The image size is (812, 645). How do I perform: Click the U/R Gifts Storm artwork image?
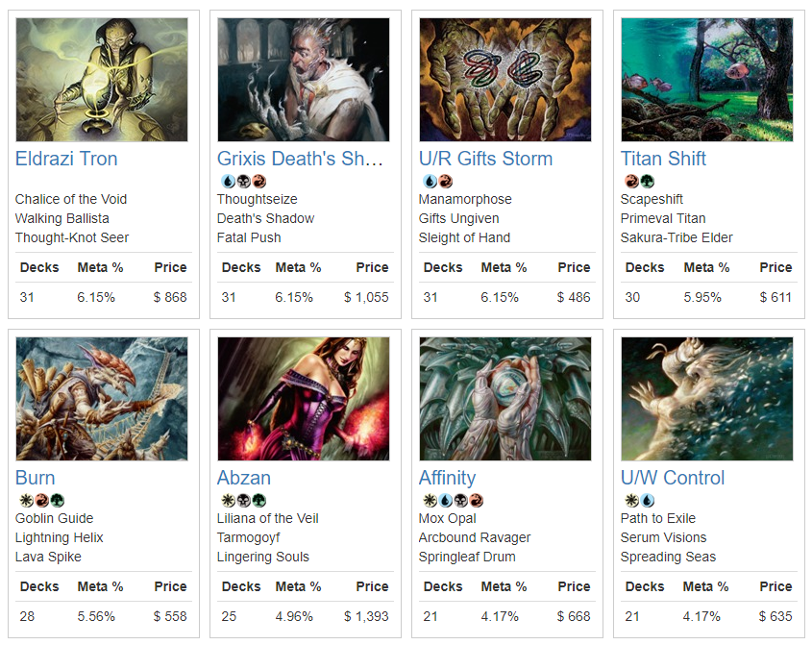[505, 80]
